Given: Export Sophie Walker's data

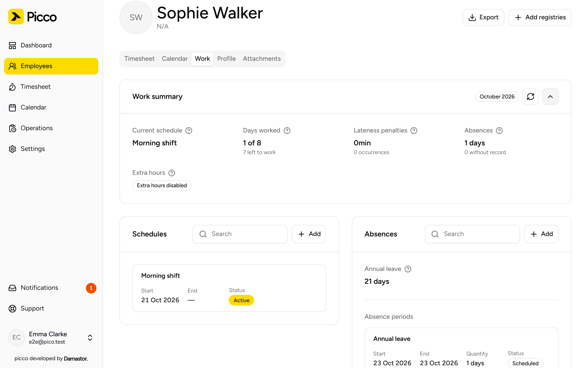Looking at the screenshot, I should click(x=483, y=17).
